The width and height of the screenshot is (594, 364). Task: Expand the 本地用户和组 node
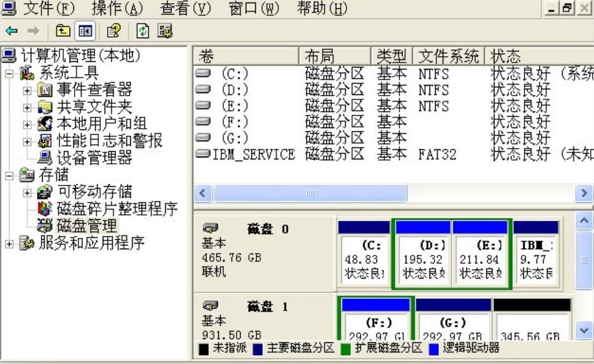point(27,124)
